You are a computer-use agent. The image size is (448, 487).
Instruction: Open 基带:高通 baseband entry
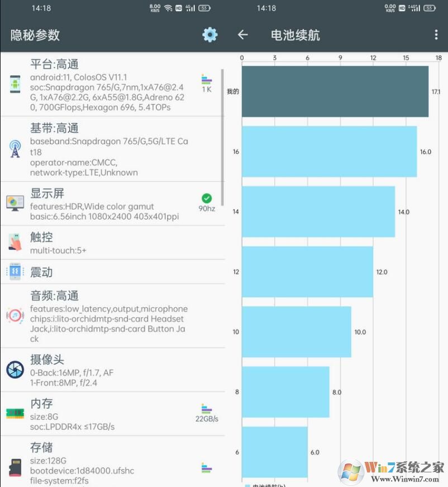pos(112,149)
